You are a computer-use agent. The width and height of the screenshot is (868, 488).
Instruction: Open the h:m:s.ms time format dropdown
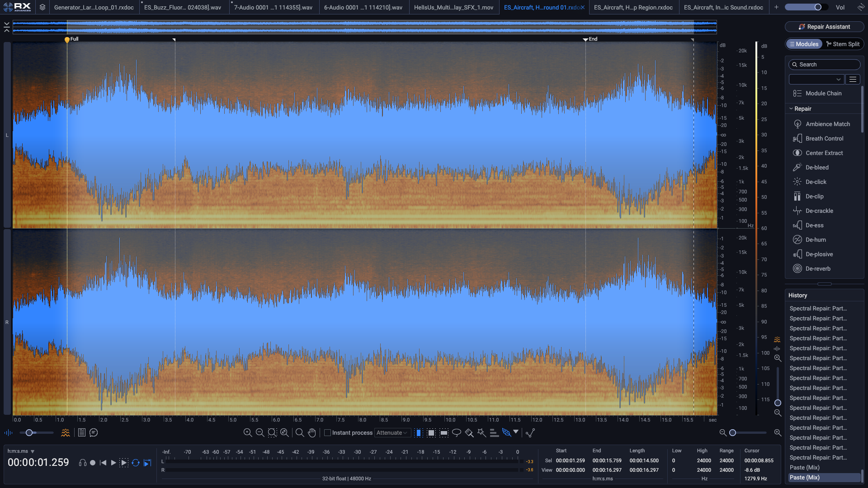click(21, 451)
